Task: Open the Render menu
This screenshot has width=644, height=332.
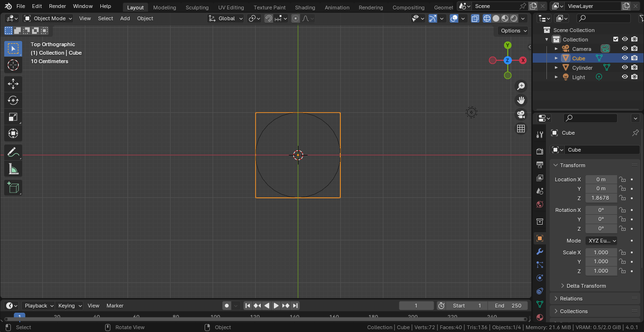Action: (58, 6)
